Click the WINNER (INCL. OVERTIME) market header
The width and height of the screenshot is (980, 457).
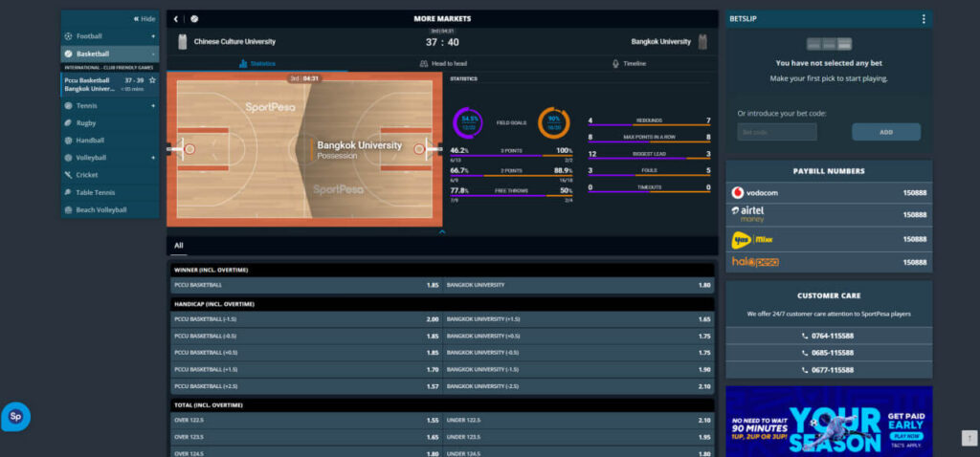point(442,270)
